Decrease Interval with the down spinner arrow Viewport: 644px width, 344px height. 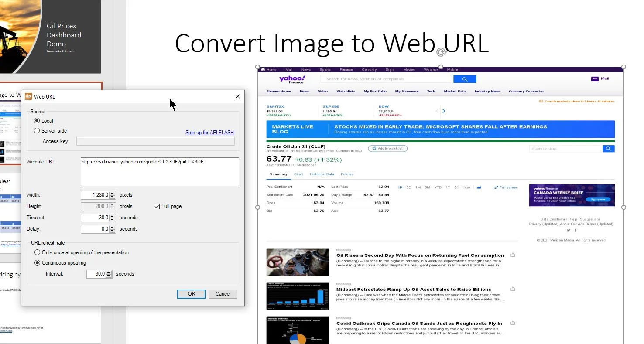pos(110,276)
